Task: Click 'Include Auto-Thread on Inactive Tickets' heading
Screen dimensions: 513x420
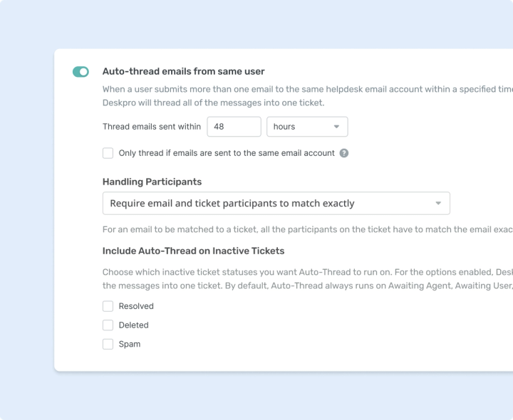Action: point(193,251)
